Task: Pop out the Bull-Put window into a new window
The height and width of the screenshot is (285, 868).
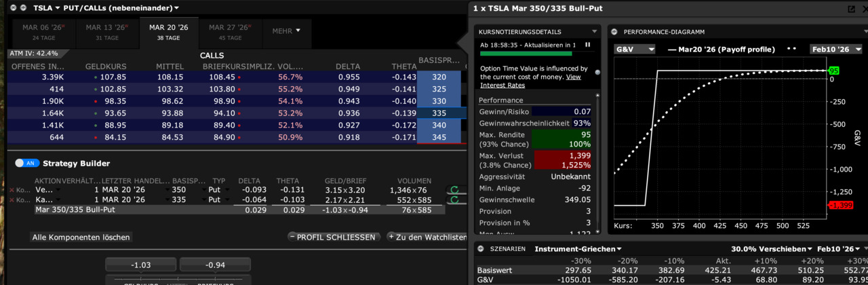Action: coord(852,9)
